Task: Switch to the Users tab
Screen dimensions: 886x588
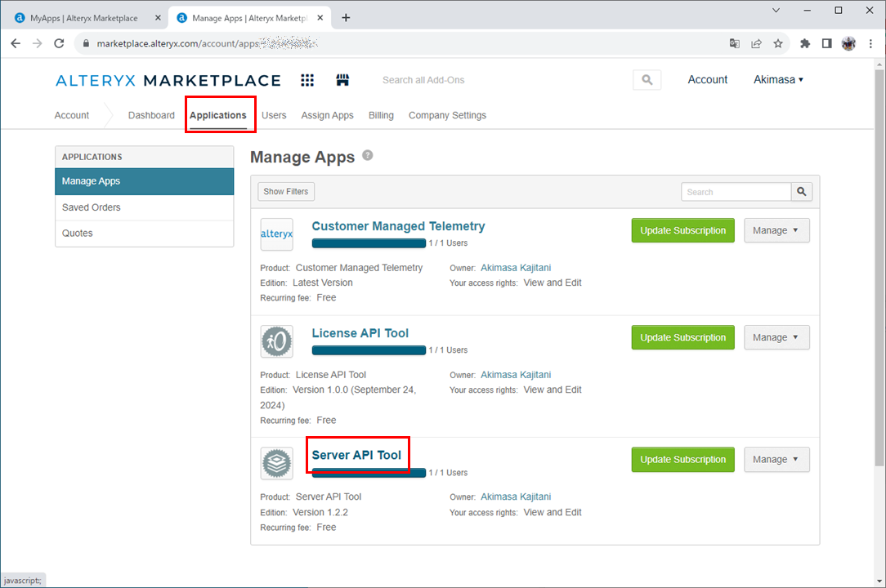Action: point(274,115)
